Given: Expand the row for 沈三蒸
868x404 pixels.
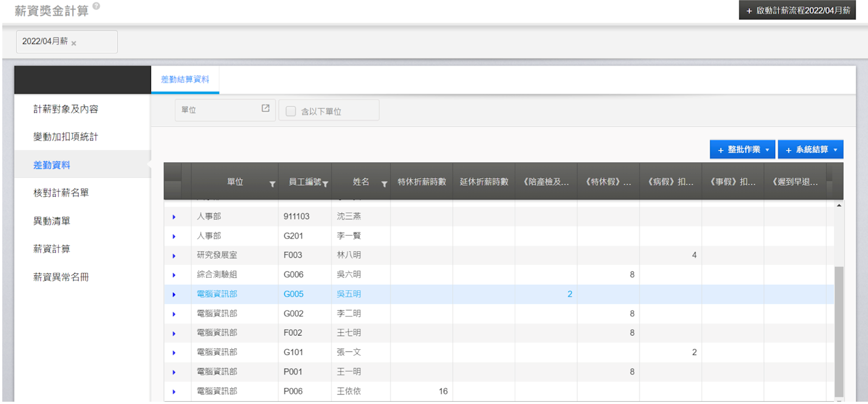Looking at the screenshot, I should [x=174, y=217].
